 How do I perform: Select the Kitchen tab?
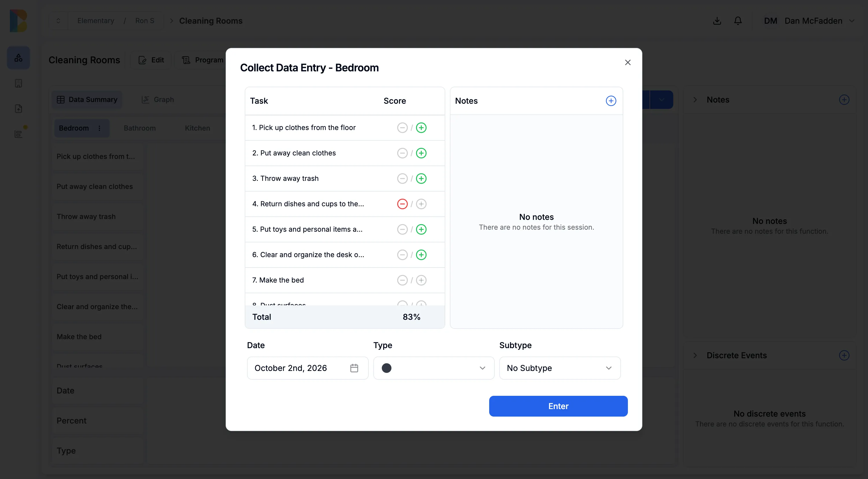(197, 128)
